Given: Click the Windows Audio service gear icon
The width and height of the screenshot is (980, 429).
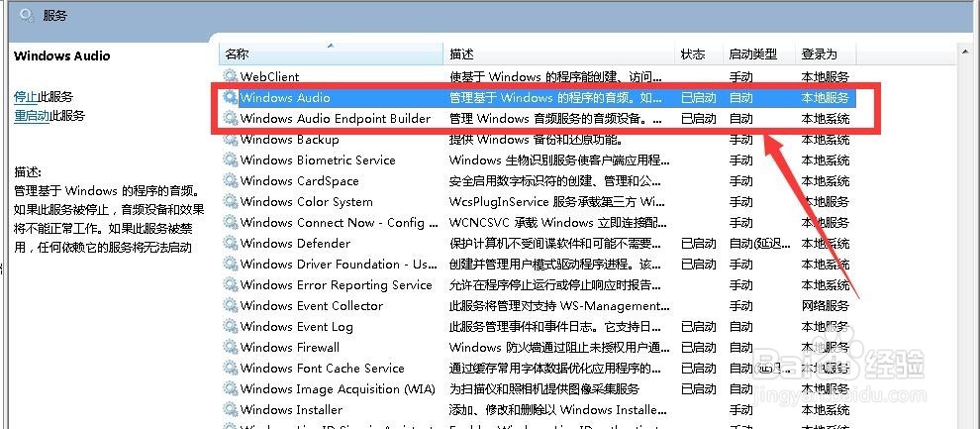Looking at the screenshot, I should (231, 97).
